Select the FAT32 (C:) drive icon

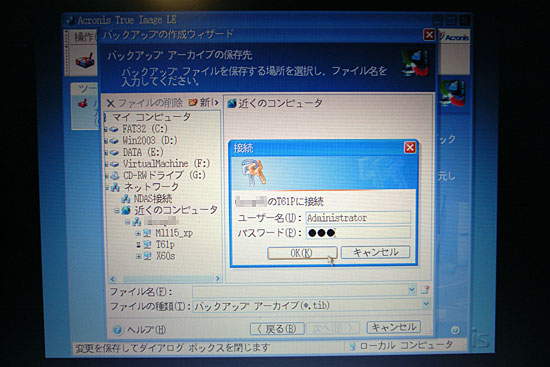(x=114, y=129)
